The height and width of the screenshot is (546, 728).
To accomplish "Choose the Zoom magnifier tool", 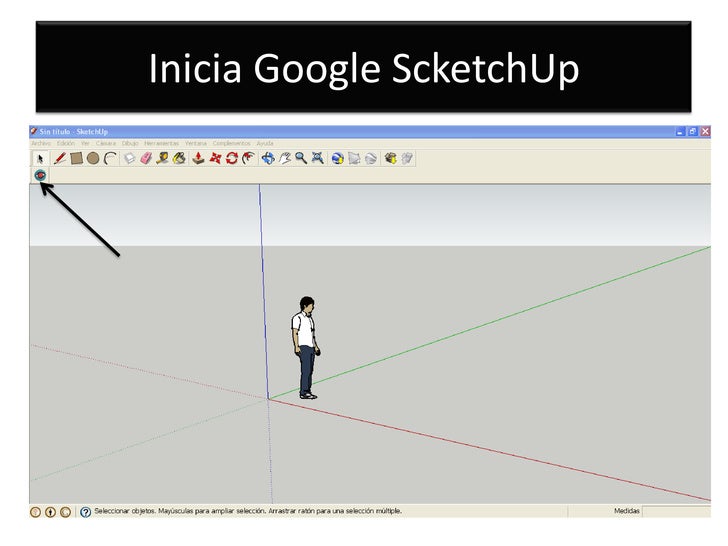I will (x=301, y=159).
